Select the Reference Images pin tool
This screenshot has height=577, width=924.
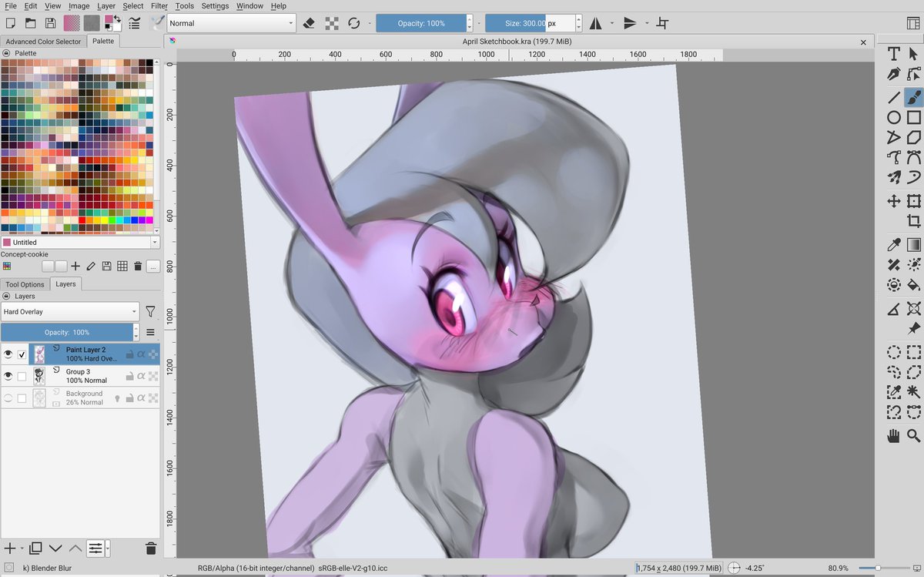pyautogui.click(x=913, y=329)
